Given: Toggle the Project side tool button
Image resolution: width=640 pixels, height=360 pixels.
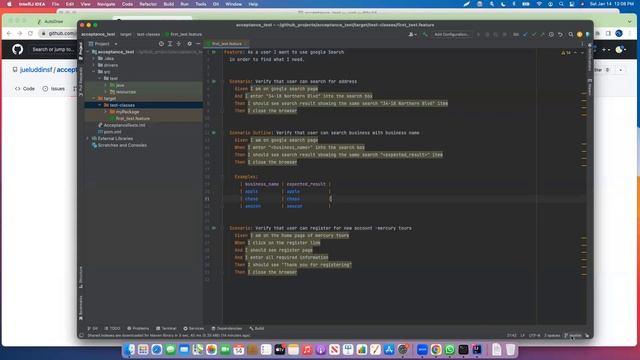Looking at the screenshot, I should tap(81, 51).
